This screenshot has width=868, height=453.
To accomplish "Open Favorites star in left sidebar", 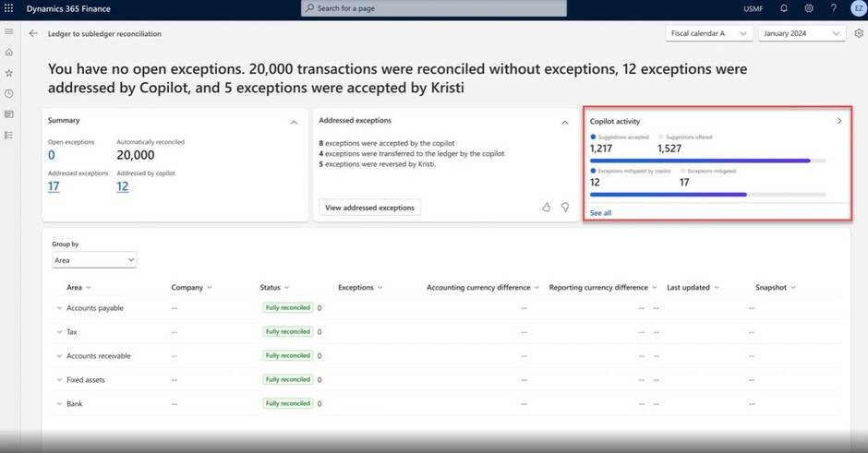I will click(9, 73).
